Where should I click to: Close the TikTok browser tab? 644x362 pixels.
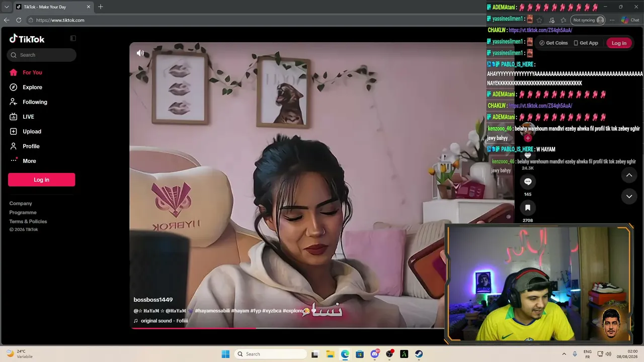[89, 7]
